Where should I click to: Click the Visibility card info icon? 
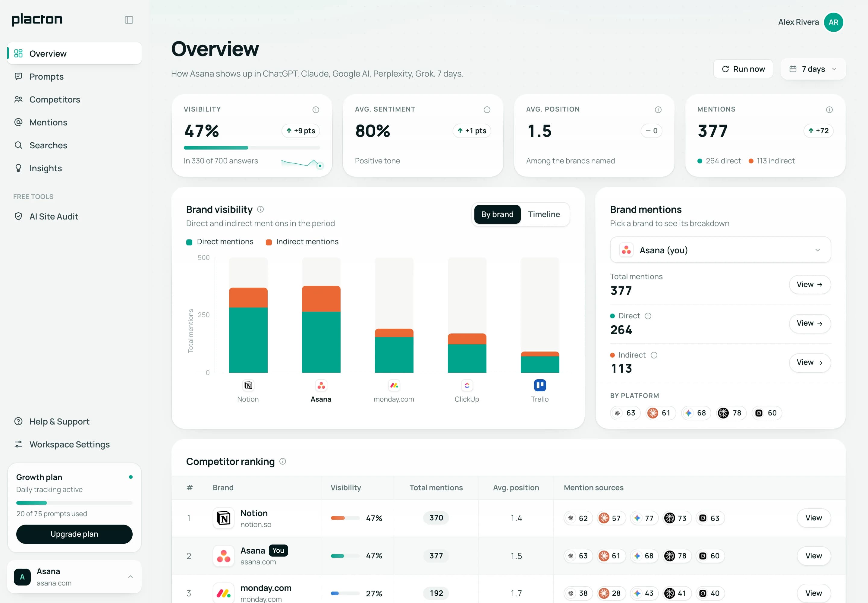tap(316, 109)
